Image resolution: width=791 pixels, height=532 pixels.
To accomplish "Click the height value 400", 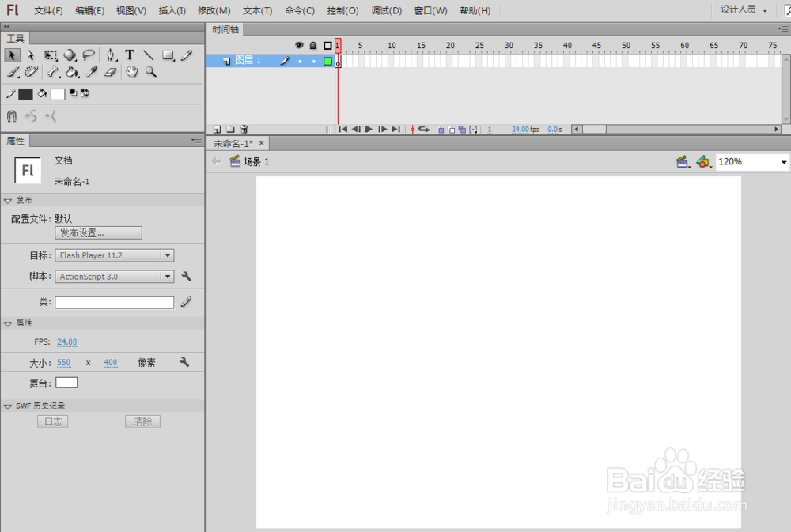I will pyautogui.click(x=111, y=363).
